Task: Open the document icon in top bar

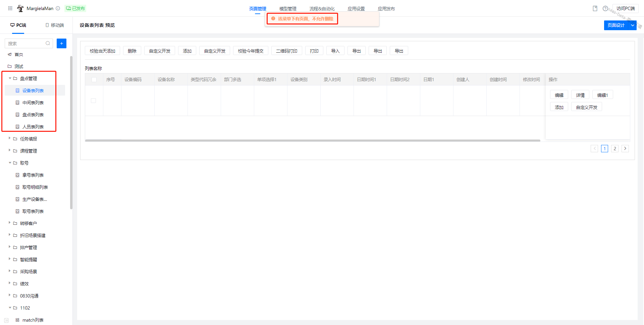Action: tap(595, 8)
